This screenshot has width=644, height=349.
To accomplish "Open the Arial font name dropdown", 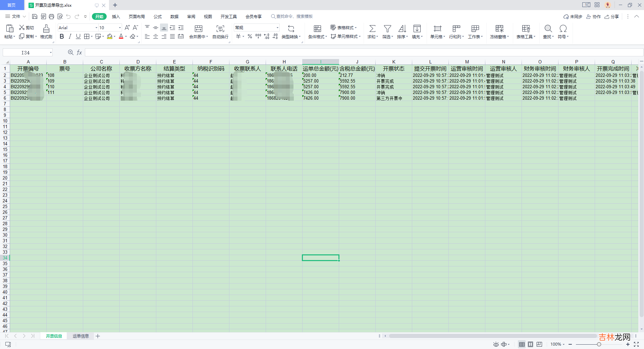I will tap(96, 28).
